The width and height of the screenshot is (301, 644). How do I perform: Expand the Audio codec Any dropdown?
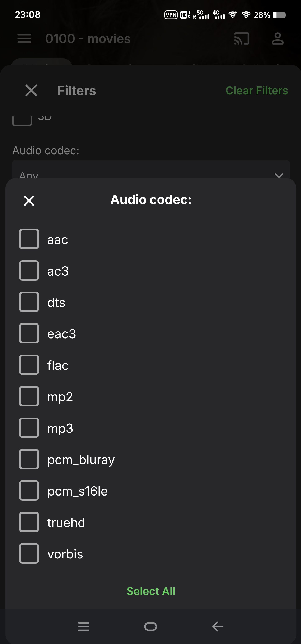click(150, 172)
